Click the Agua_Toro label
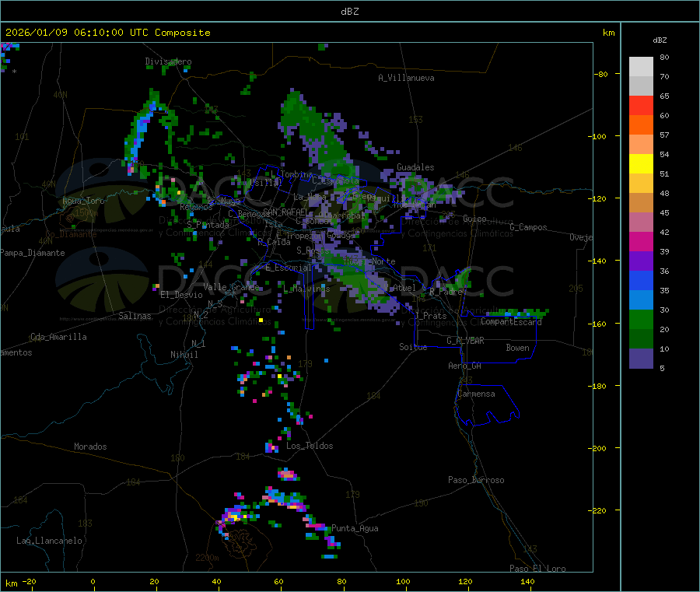Viewport: 700px width, 592px height. tap(83, 201)
